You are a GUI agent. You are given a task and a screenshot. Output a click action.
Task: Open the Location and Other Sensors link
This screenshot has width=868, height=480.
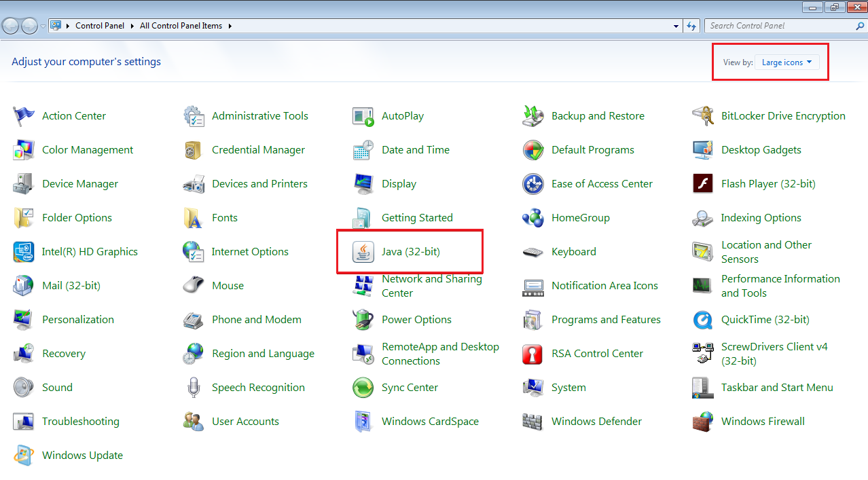766,252
